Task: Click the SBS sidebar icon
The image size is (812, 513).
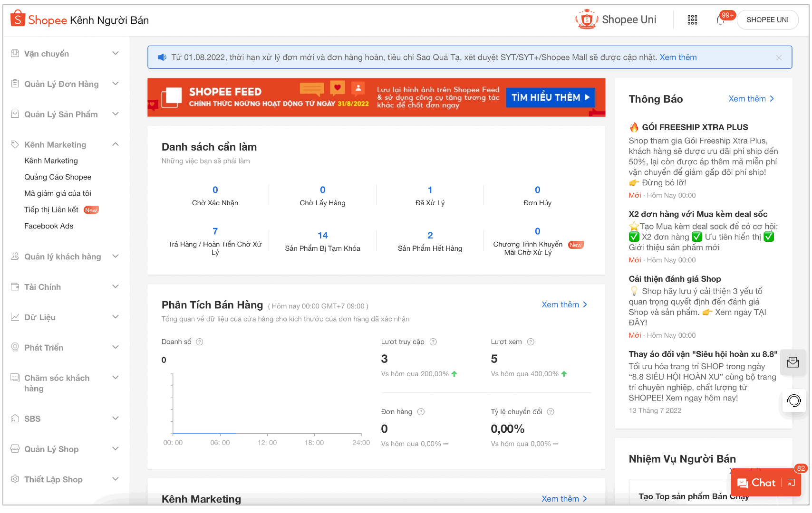Action: point(15,418)
